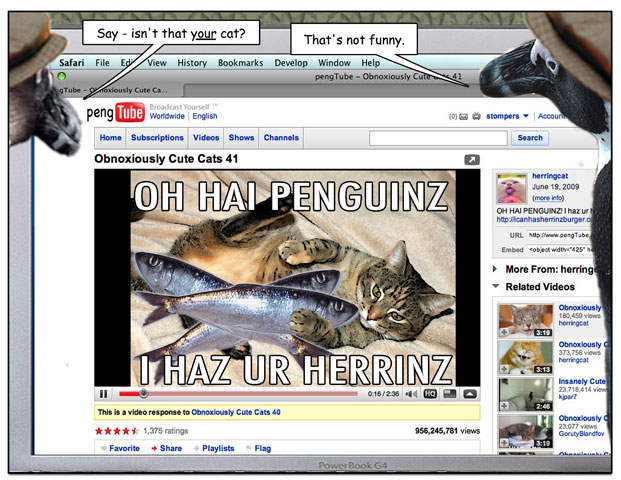The width and height of the screenshot is (621, 480).
Task: Mute the video using the volume icon
Action: [411, 394]
